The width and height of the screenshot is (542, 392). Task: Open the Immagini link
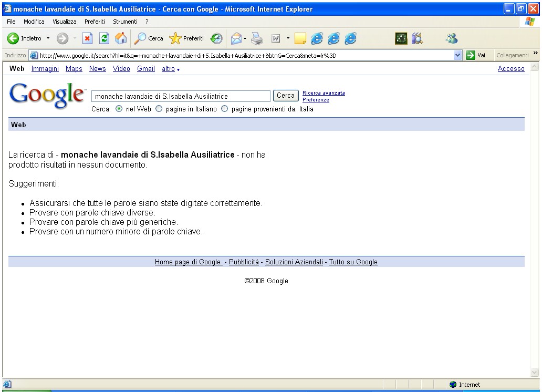pos(45,68)
